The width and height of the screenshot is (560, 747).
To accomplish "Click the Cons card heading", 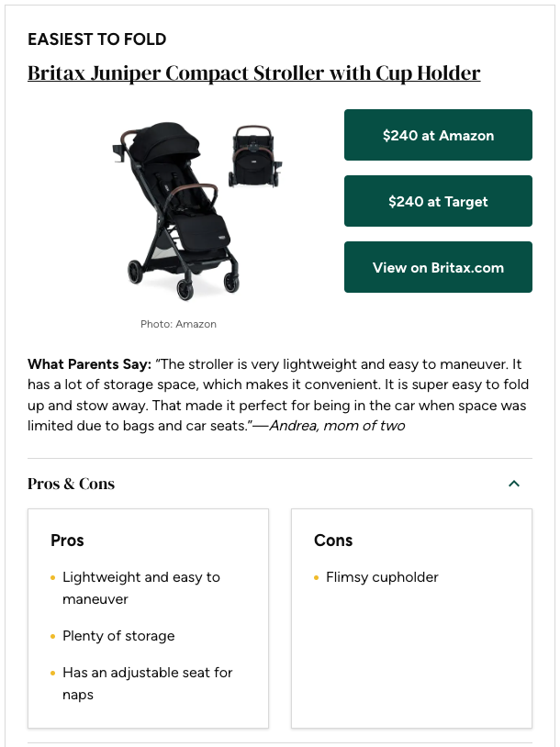I will 333,541.
